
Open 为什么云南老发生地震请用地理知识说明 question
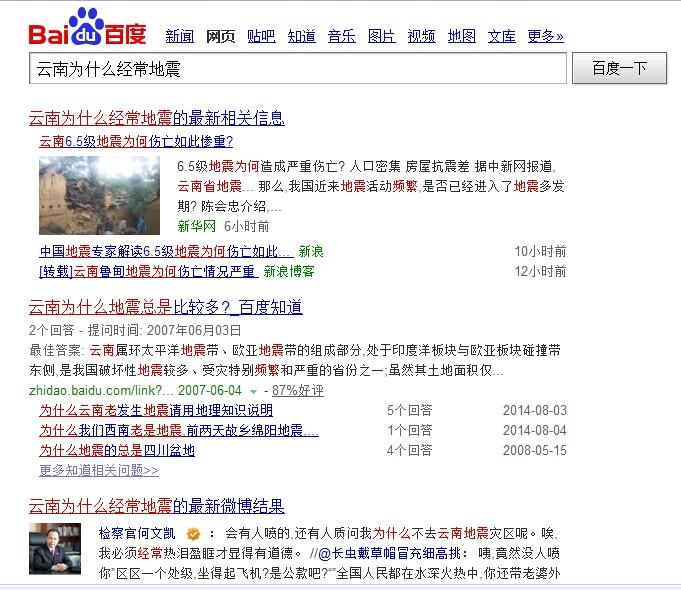tap(156, 410)
